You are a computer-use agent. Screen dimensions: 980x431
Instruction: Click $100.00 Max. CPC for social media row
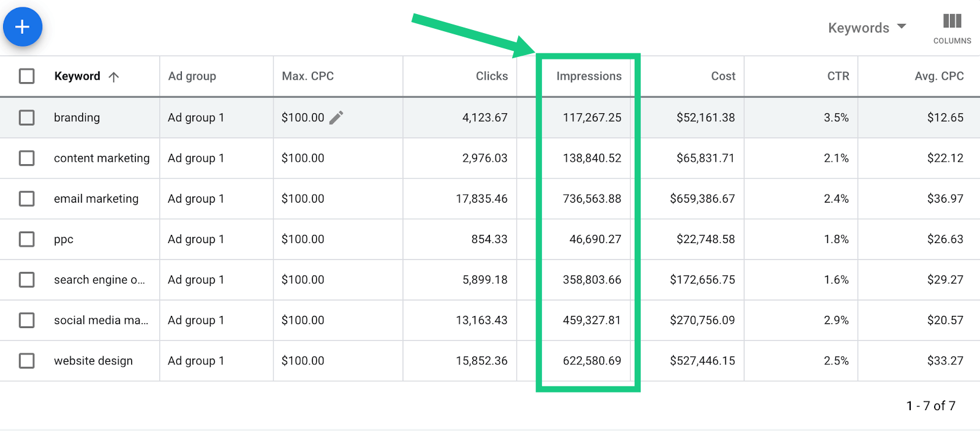[303, 320]
